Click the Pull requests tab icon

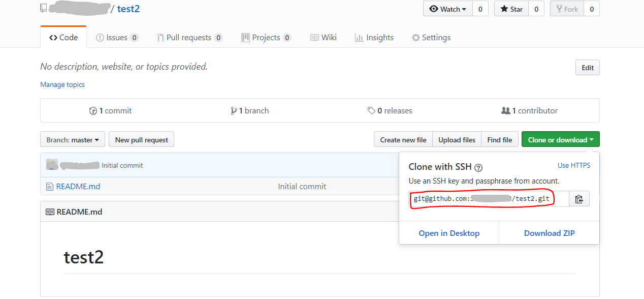click(160, 38)
